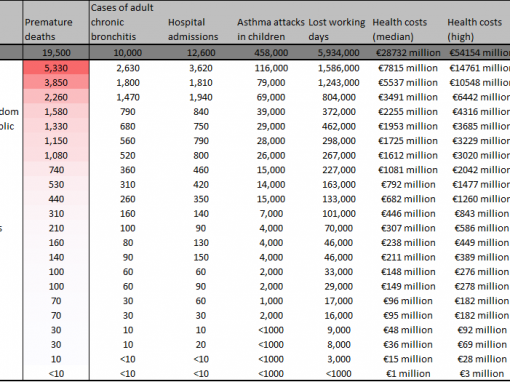Click the median cost cell €7815 million

click(408, 68)
